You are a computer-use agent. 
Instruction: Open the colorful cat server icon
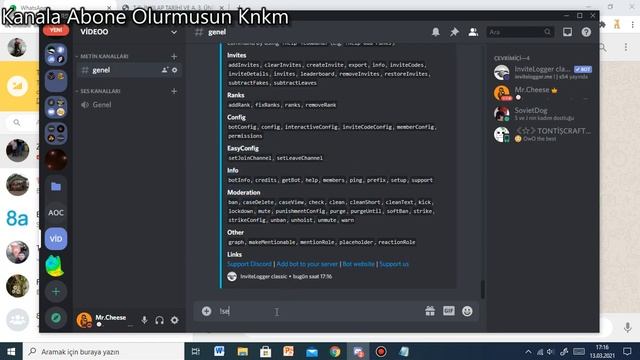pyautogui.click(x=55, y=265)
